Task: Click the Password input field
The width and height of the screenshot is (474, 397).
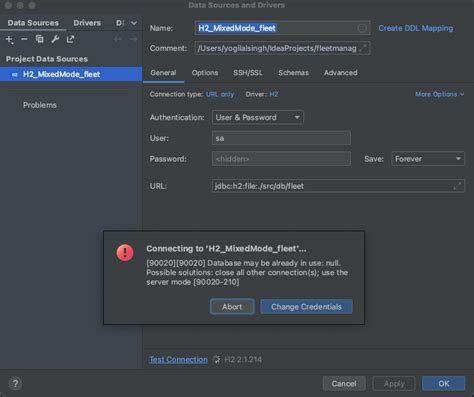Action: (x=281, y=159)
